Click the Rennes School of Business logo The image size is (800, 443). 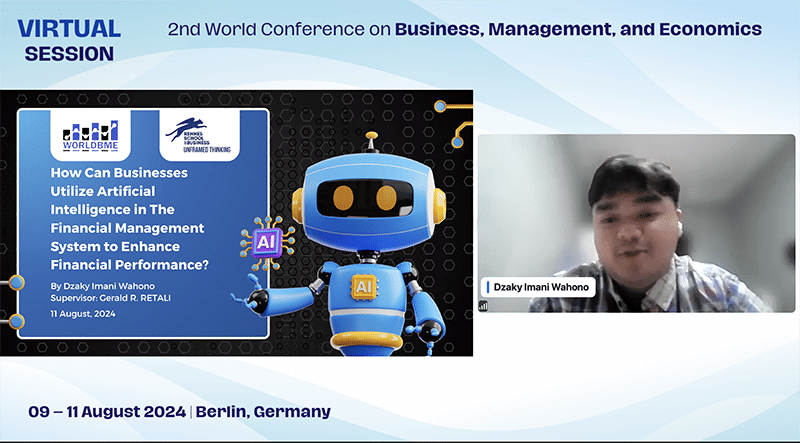coord(200,137)
